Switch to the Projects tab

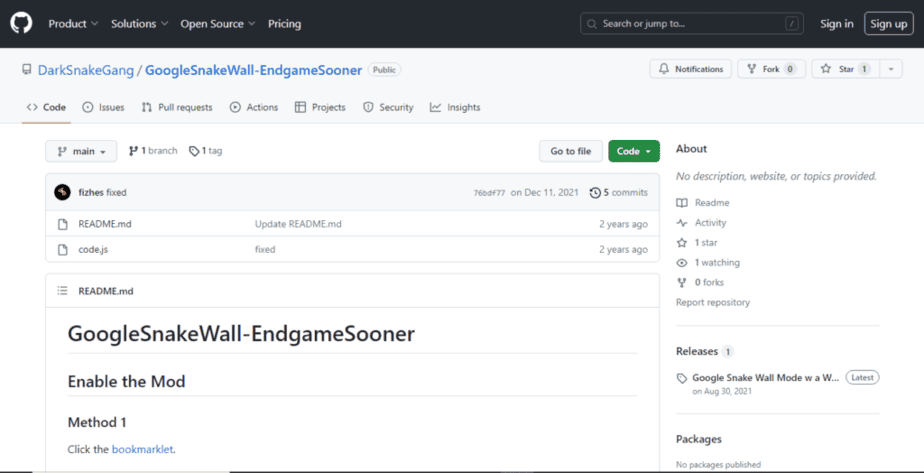[x=320, y=107]
